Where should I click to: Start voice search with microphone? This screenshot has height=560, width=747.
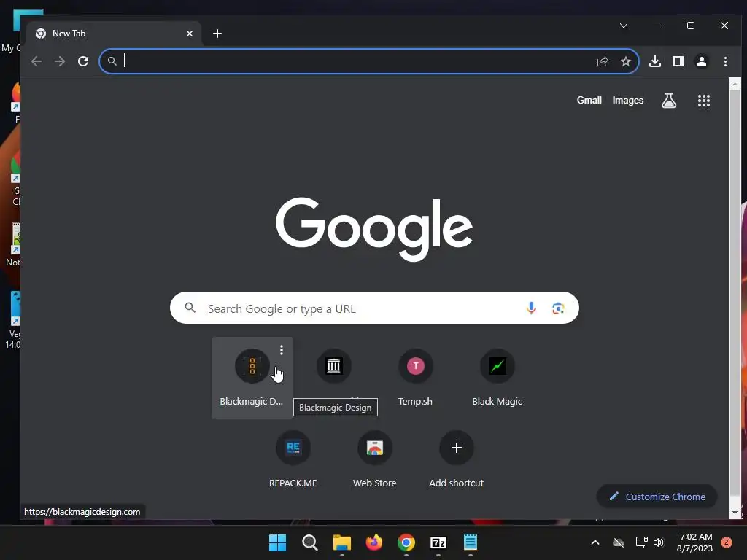pyautogui.click(x=531, y=308)
